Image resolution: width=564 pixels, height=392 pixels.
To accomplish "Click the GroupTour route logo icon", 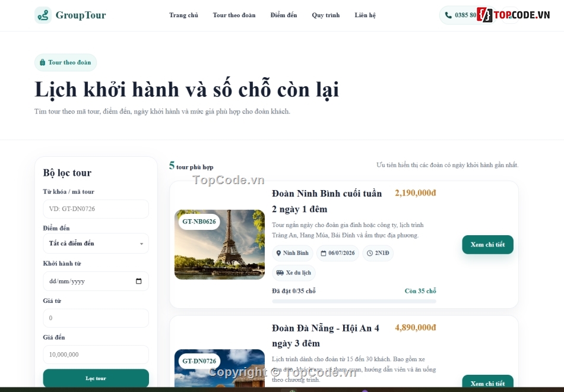I will click(43, 15).
